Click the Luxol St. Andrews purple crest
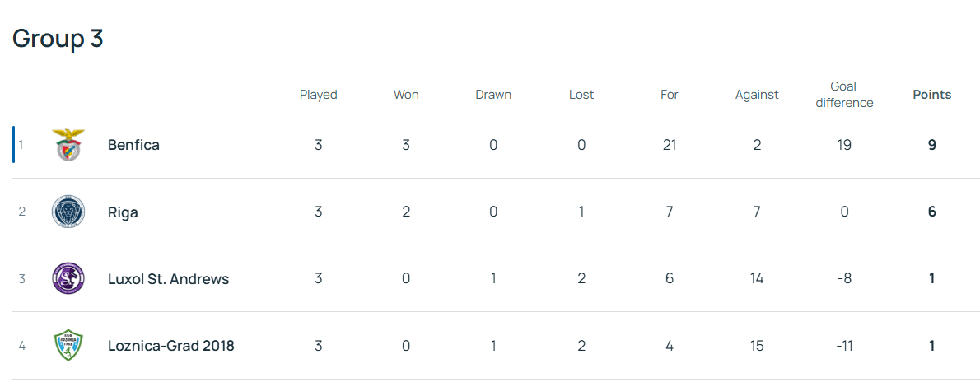 coord(68,278)
